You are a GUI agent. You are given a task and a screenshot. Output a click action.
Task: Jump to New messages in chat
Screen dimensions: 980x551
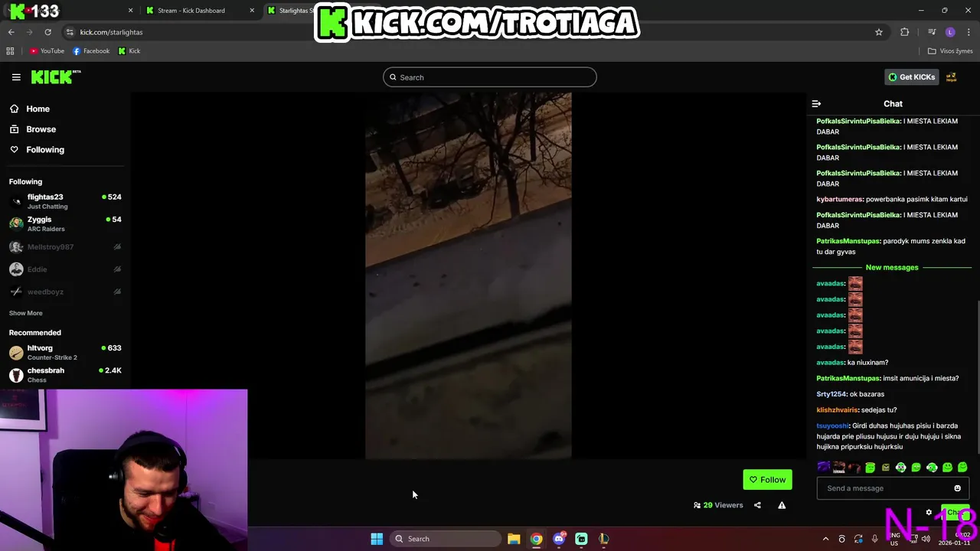click(892, 267)
